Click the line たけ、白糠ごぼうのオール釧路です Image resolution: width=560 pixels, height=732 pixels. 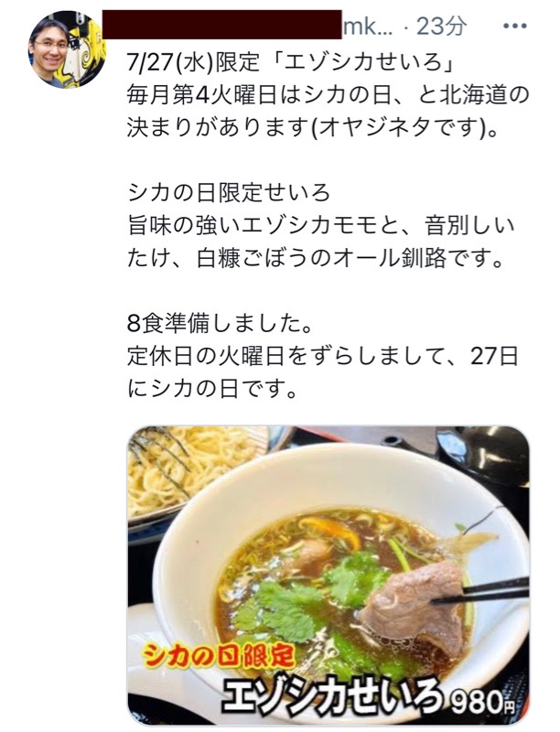tap(317, 258)
